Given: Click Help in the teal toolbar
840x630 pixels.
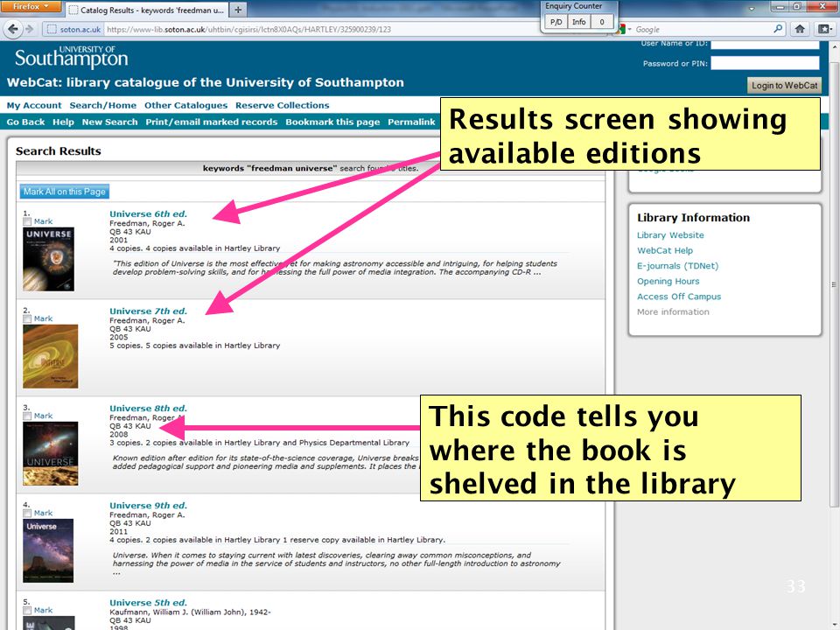Looking at the screenshot, I should [63, 122].
